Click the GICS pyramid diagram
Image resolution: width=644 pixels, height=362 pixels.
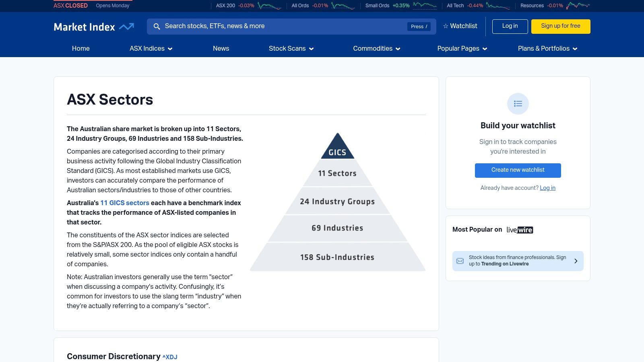pos(337,202)
